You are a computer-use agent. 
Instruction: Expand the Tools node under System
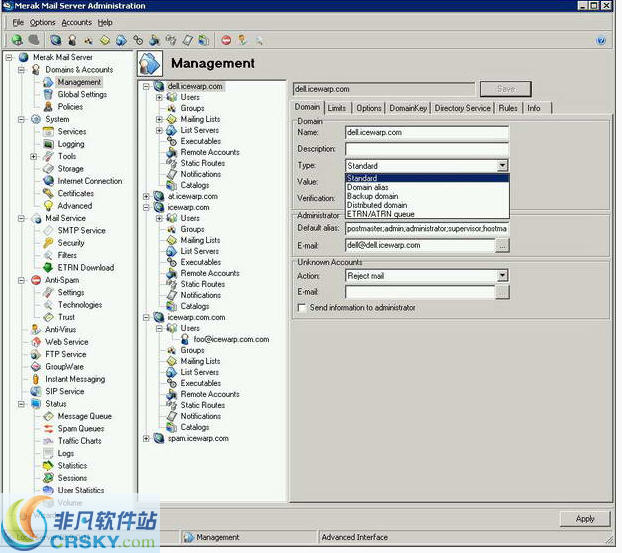(x=34, y=156)
